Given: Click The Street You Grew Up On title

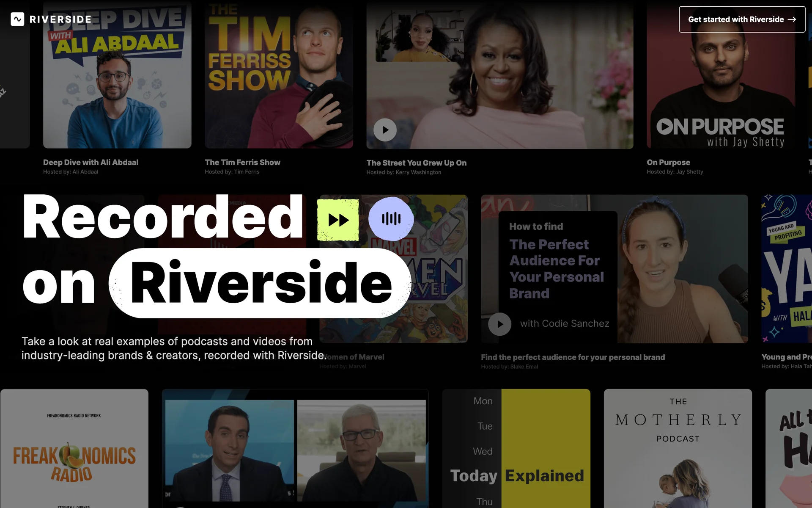Looking at the screenshot, I should click(x=416, y=163).
